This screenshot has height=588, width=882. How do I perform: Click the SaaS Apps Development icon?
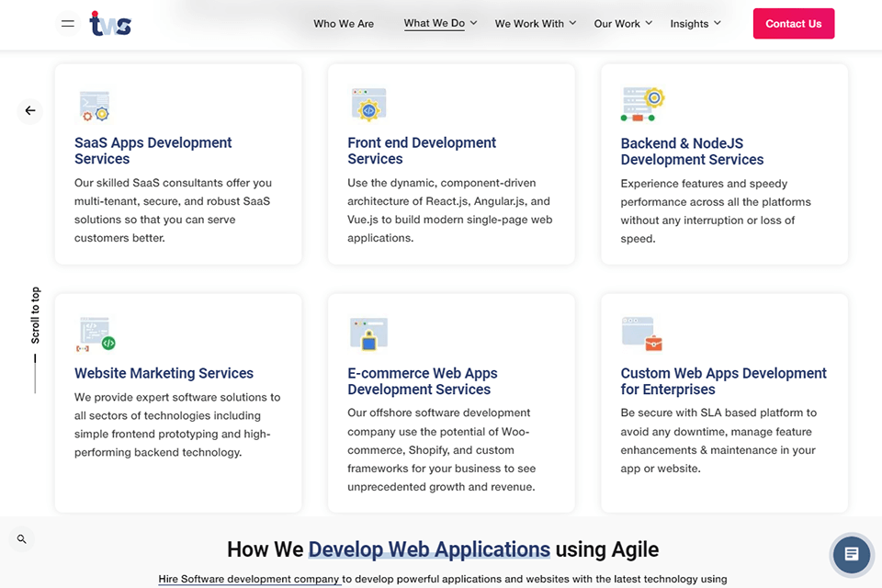click(x=95, y=107)
